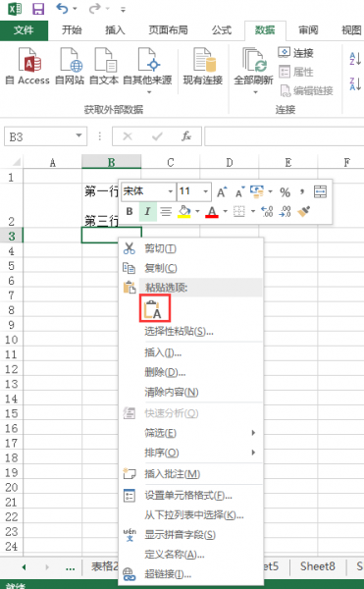Expand 筛选(E) submenu
Screen dimensions: 364x589
pyautogui.click(x=190, y=433)
